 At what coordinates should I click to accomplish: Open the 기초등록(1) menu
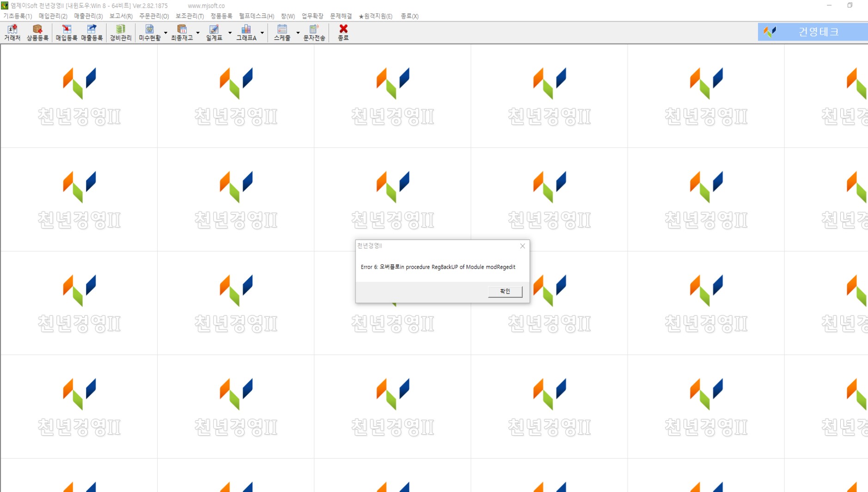[18, 16]
